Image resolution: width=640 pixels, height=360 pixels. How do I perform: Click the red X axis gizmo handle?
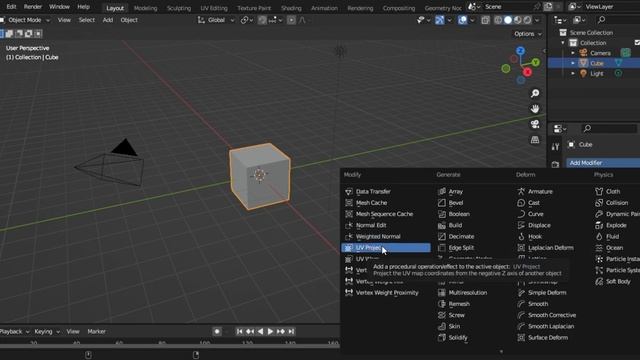[x=527, y=72]
